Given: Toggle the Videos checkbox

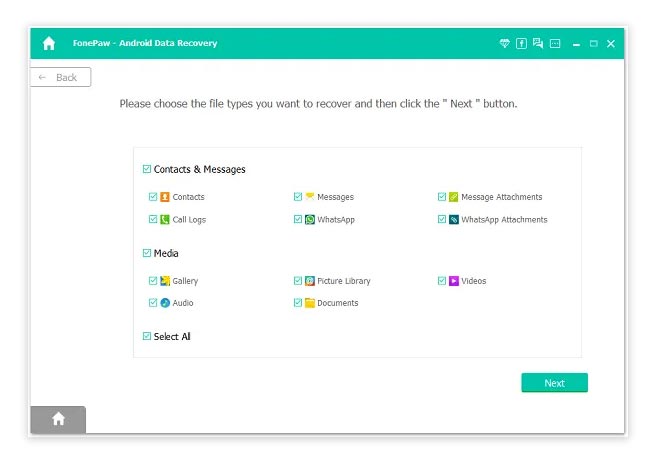Looking at the screenshot, I should [442, 281].
